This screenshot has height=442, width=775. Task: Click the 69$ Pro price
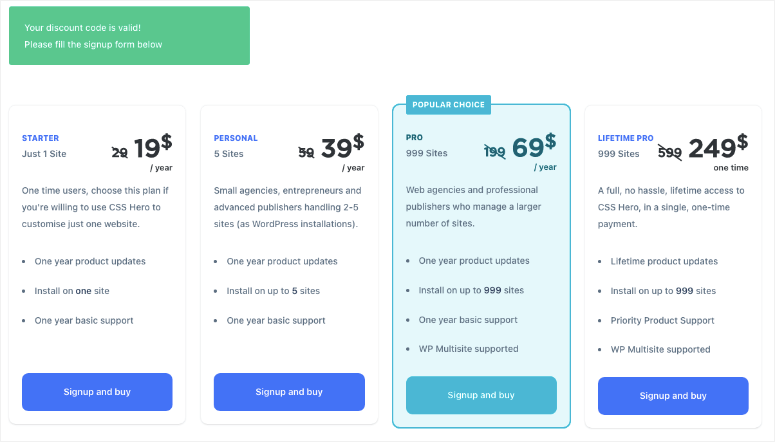click(x=534, y=146)
